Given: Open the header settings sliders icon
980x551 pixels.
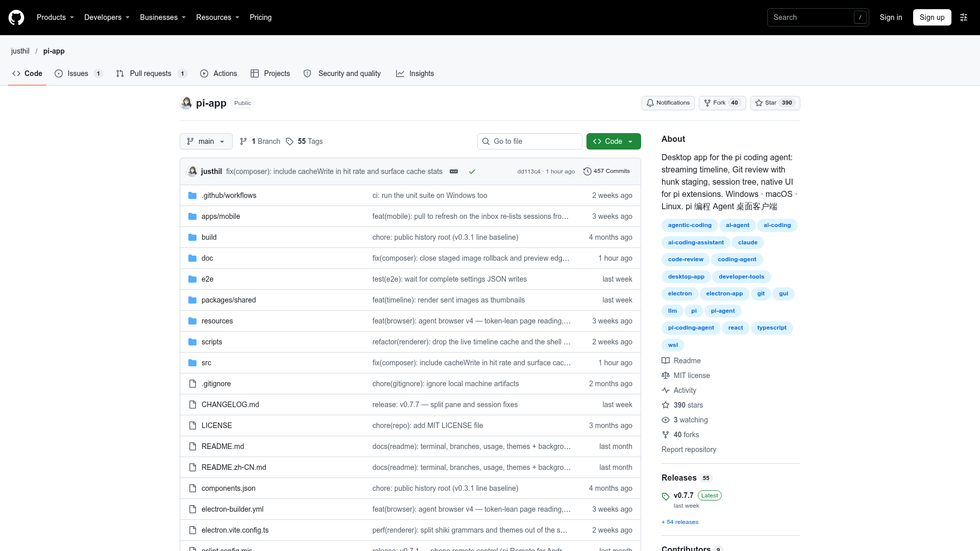Looking at the screenshot, I should (x=964, y=17).
